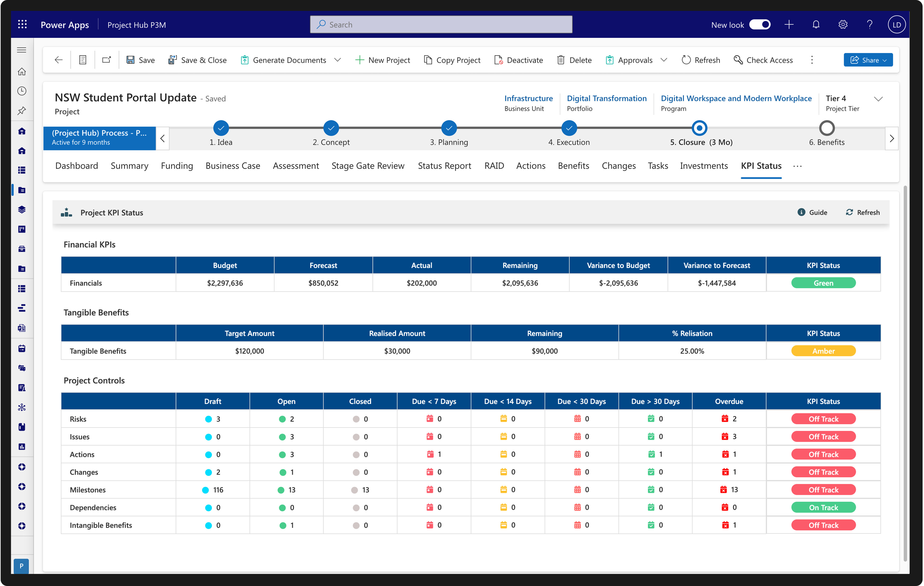Viewport: 924px width, 586px height.
Task: Click the notifications bell icon
Action: click(x=816, y=25)
